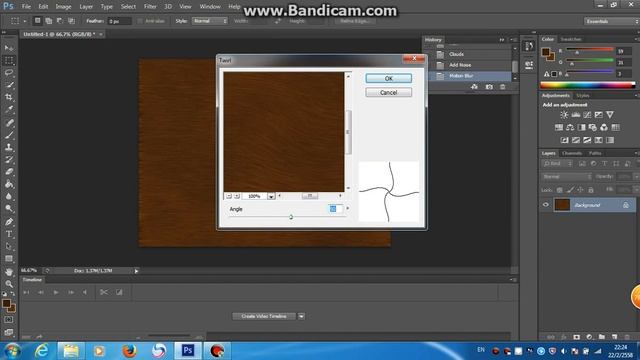This screenshot has width=640, height=360.
Task: Select the Brush tool
Action: tap(9, 135)
